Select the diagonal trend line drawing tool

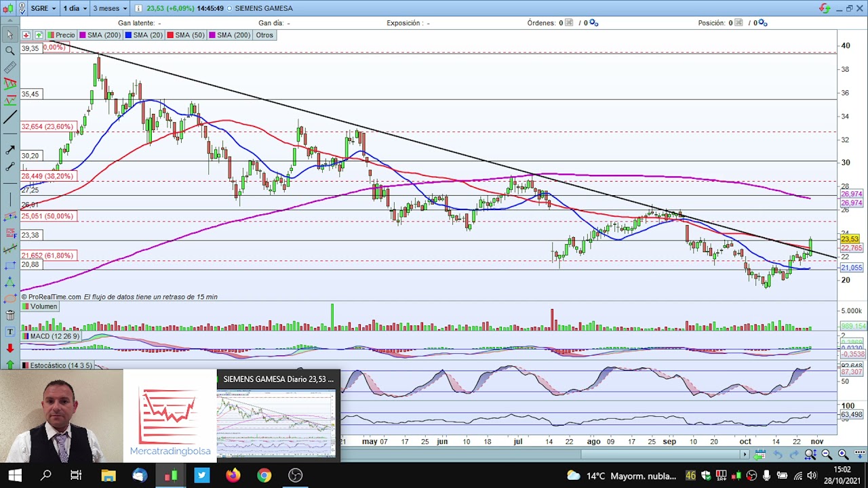[x=9, y=118]
